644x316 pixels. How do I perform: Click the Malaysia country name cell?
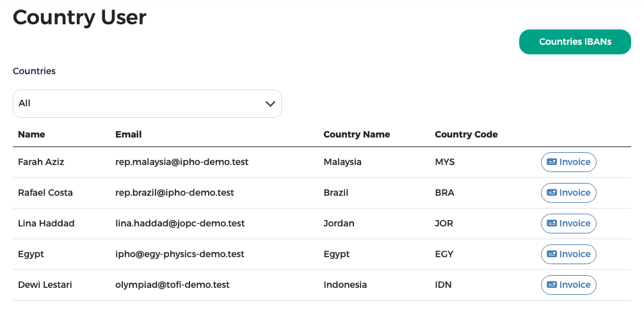click(342, 162)
